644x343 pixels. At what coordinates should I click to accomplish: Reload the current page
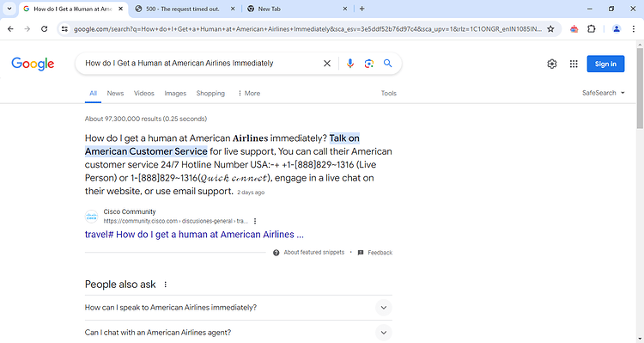point(45,28)
